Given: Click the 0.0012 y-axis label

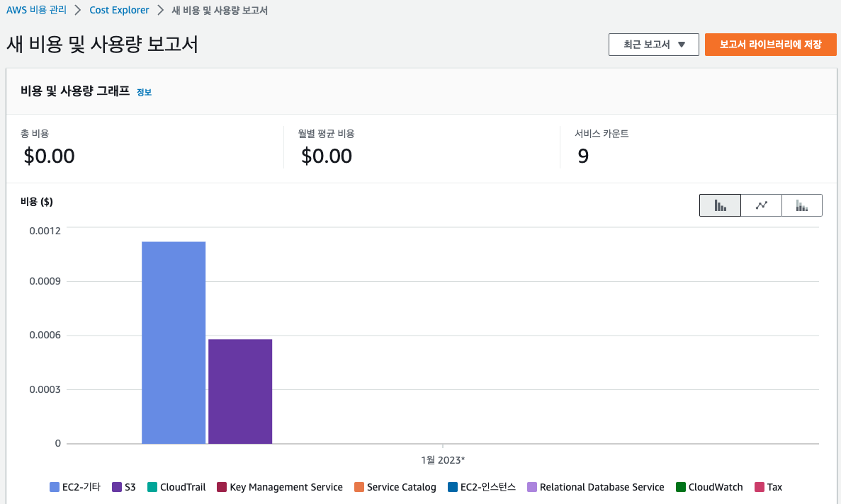Looking at the screenshot, I should pyautogui.click(x=45, y=231).
